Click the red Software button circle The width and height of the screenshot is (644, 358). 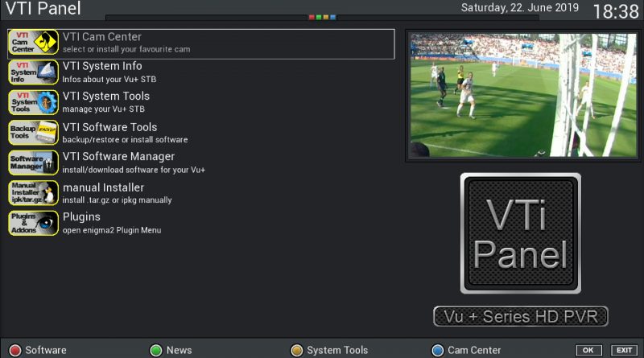click(15, 351)
